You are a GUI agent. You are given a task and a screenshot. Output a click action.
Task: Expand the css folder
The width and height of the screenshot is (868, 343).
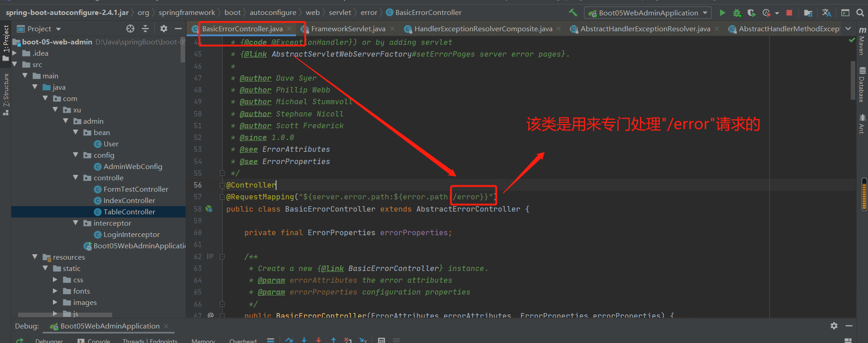tap(55, 280)
